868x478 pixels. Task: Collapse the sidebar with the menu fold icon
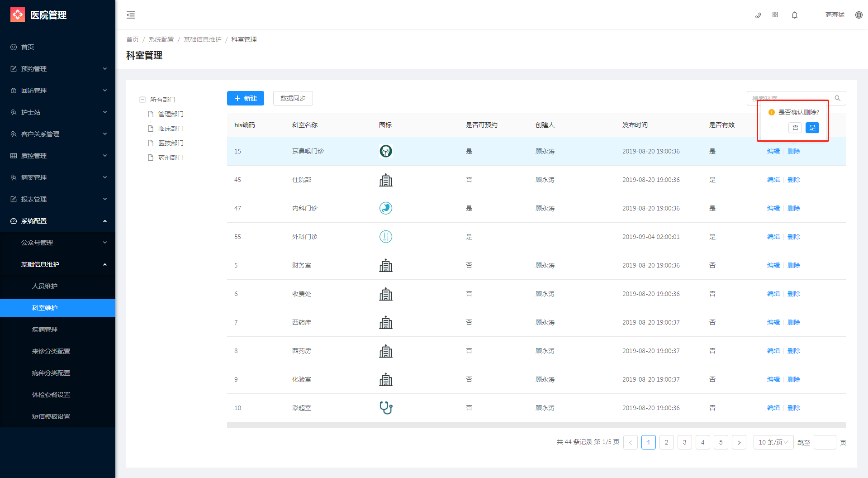click(131, 15)
